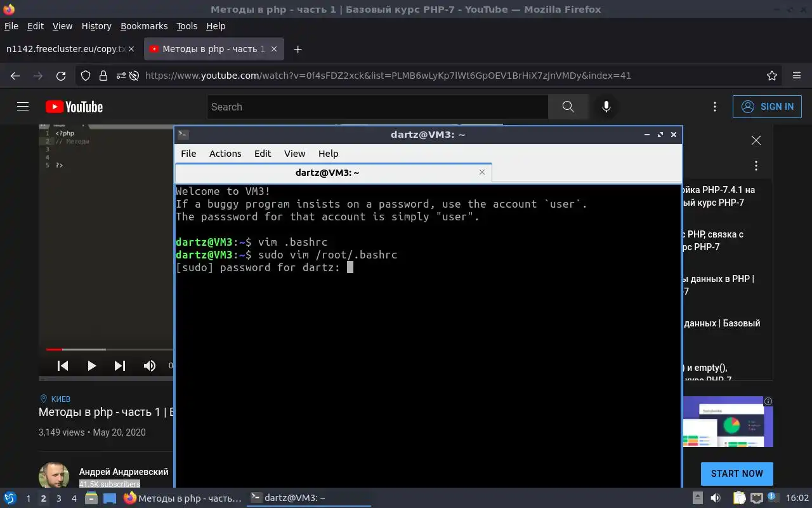The width and height of the screenshot is (812, 508).
Task: Bookmark this page with the star
Action: [x=772, y=76]
